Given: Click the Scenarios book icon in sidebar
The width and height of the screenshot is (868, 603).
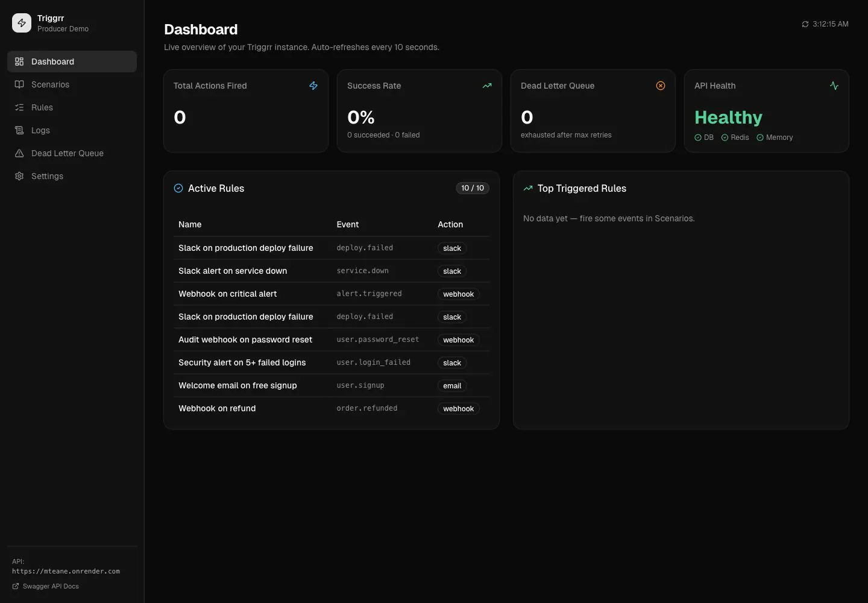Looking at the screenshot, I should click(x=19, y=84).
